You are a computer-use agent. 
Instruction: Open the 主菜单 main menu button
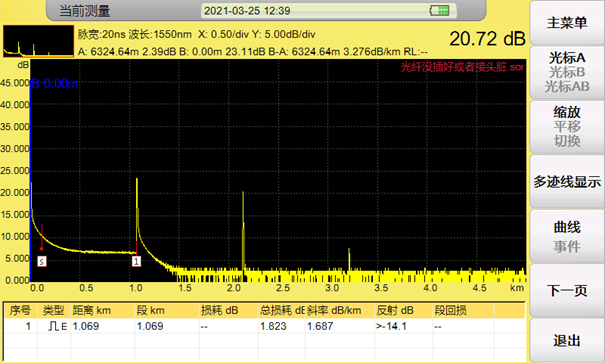567,23
